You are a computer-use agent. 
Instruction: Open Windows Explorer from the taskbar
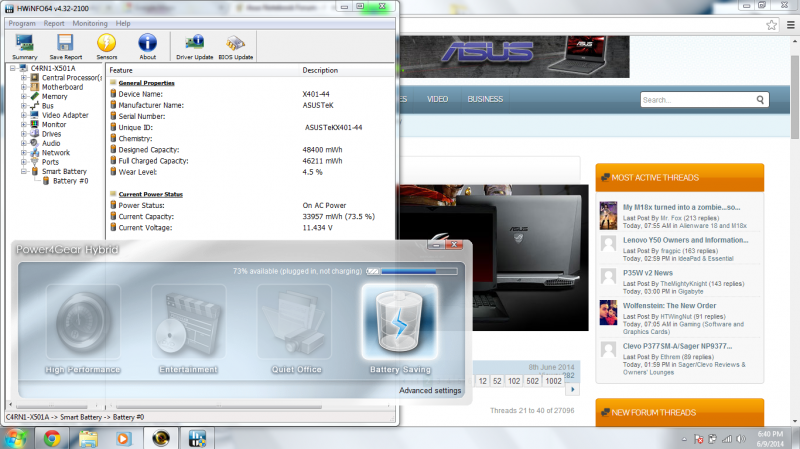(88, 438)
